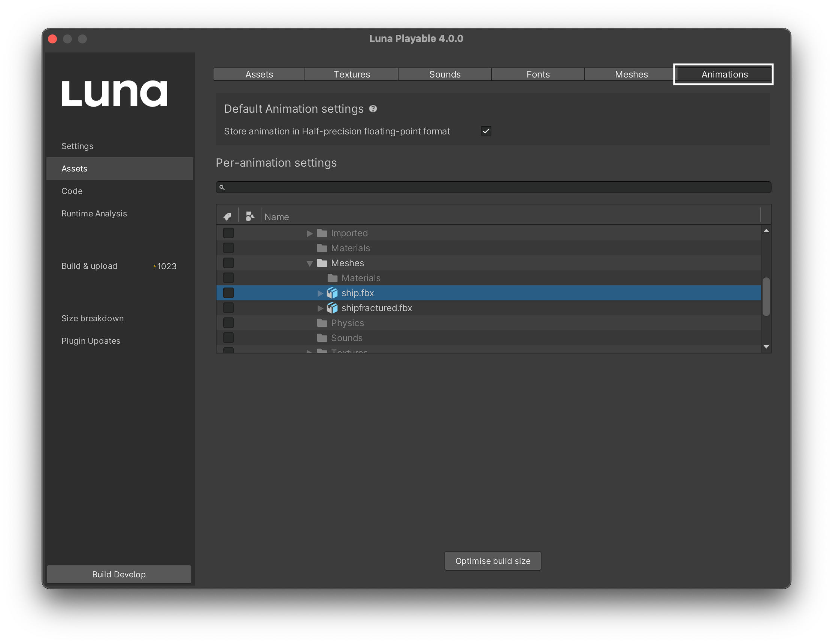This screenshot has width=833, height=644.
Task: Click the search magnifier icon
Action: [x=222, y=187]
